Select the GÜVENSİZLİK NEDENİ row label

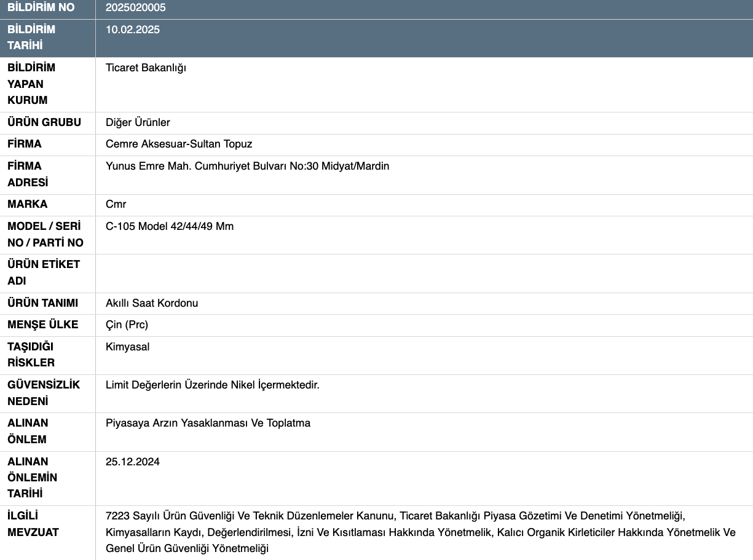coord(44,393)
